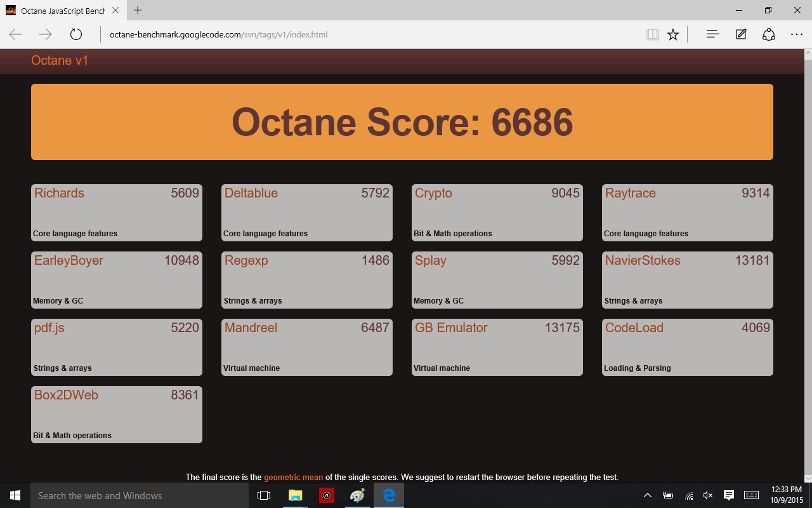
Task: Click Box2DWeb's Bit & Math operations label
Action: (72, 436)
